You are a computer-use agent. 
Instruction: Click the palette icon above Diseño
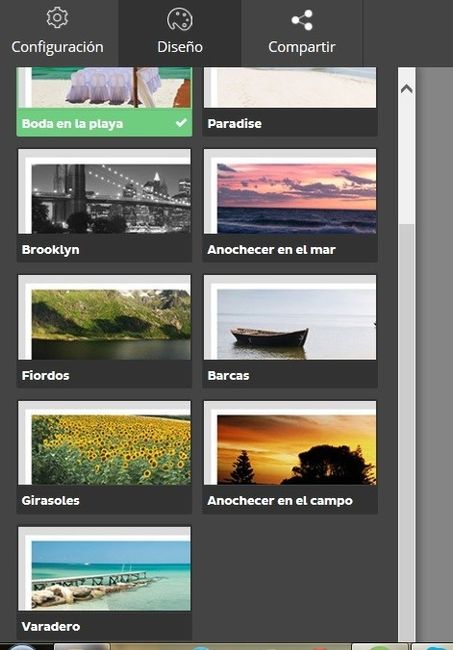point(180,19)
